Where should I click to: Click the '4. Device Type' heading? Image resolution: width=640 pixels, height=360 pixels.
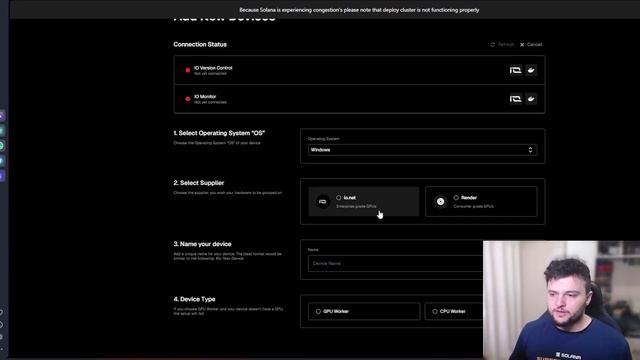[194, 299]
